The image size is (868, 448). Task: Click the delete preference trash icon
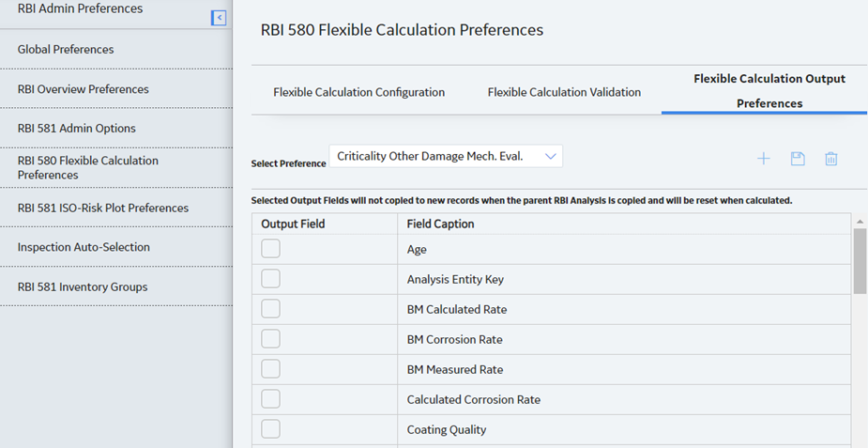(x=830, y=159)
